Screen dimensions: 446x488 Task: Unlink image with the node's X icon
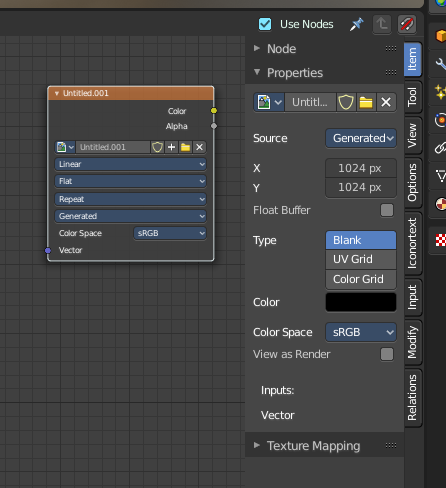pos(199,147)
